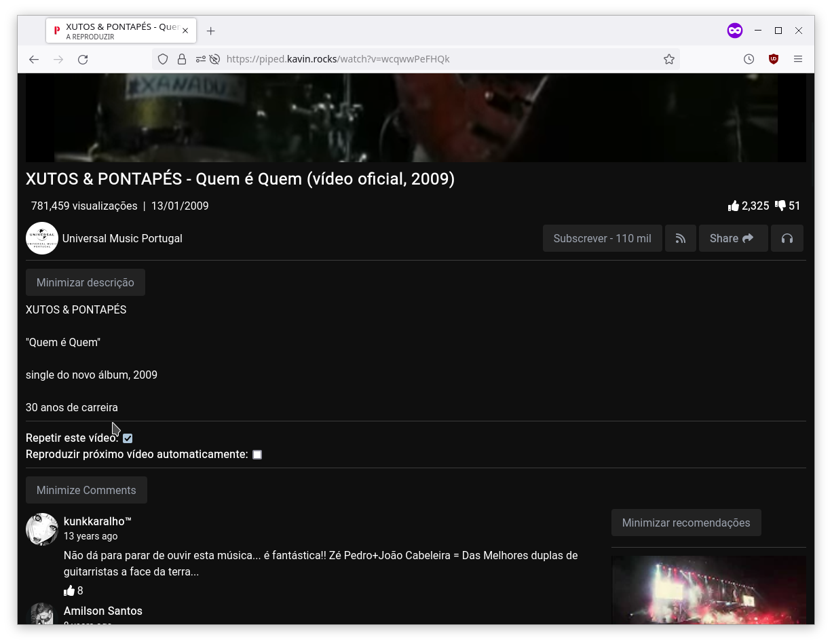Screen dimensions: 832x644
Task: Enable Reproduzir próximo vídeo automaticamente checkbox
Action: [x=257, y=455]
